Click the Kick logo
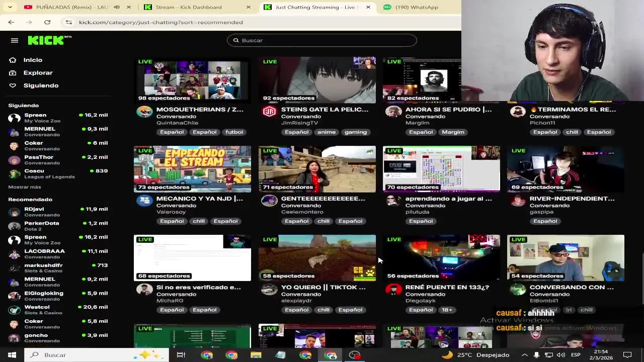Screen dimensions: 644x362 pos(49,40)
